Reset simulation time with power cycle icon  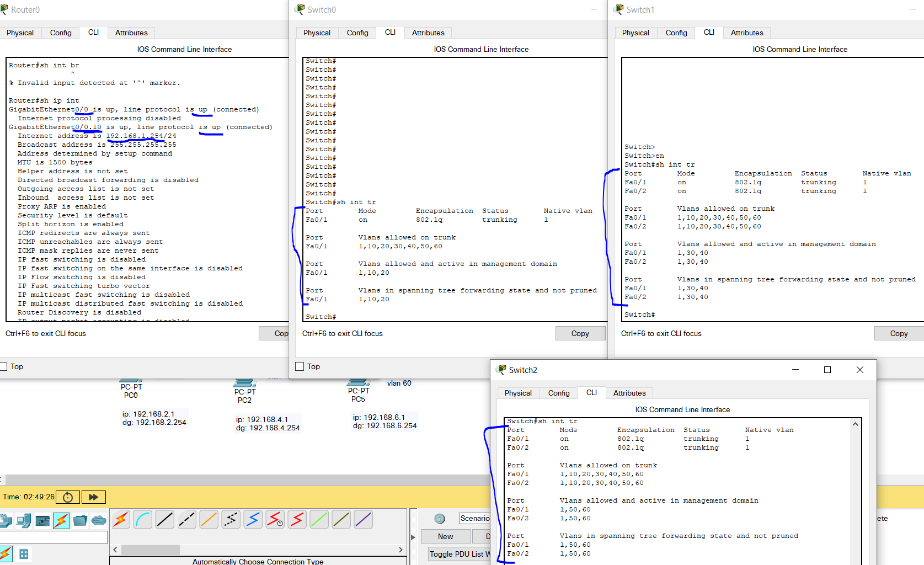68,497
